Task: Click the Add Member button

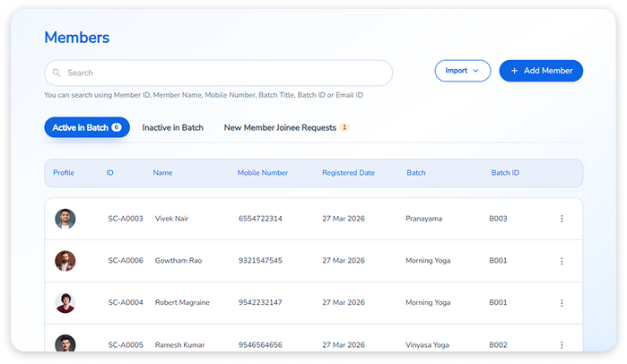Action: [x=541, y=71]
